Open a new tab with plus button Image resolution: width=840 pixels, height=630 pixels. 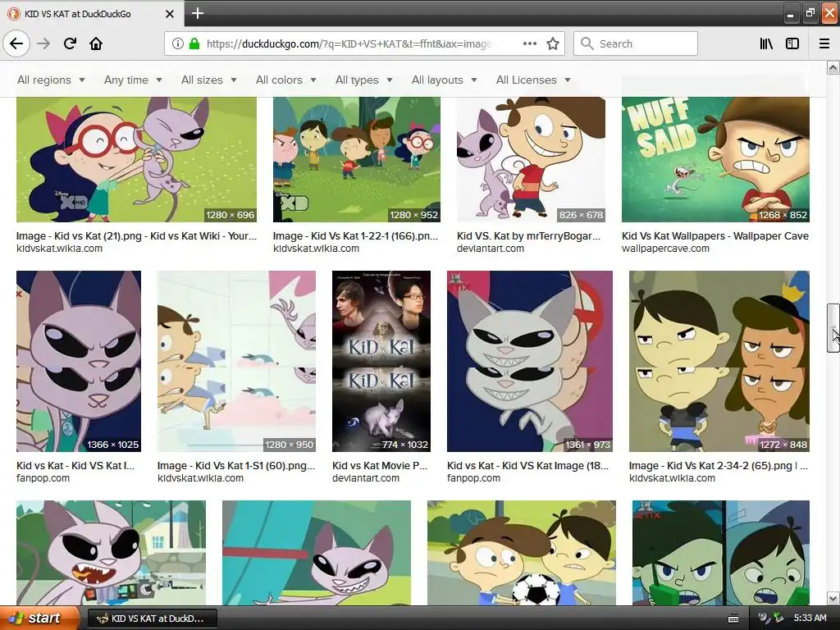click(197, 13)
